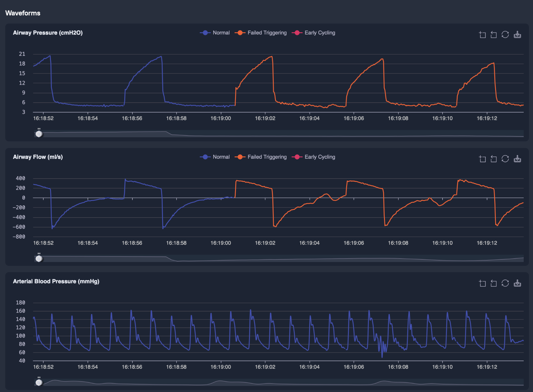Click zoom reset icon in Airway Pressure chart

[x=494, y=35]
